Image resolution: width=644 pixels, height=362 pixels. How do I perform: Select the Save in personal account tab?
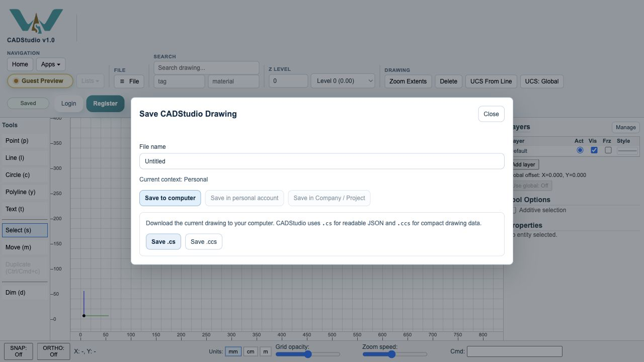click(x=245, y=198)
